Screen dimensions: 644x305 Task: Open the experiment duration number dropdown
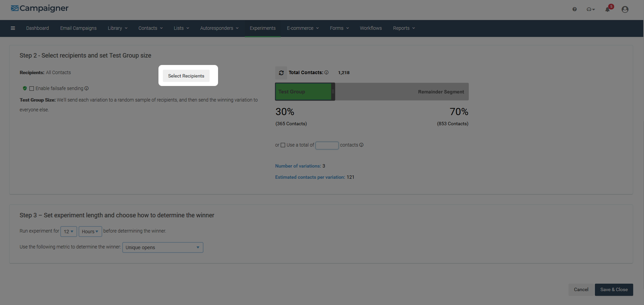[x=69, y=232]
